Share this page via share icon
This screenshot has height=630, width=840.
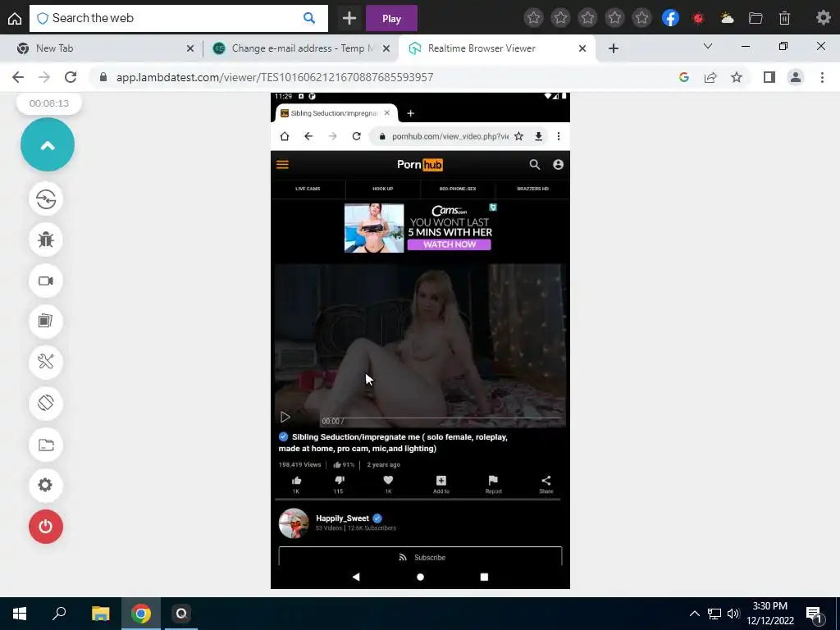tap(710, 77)
